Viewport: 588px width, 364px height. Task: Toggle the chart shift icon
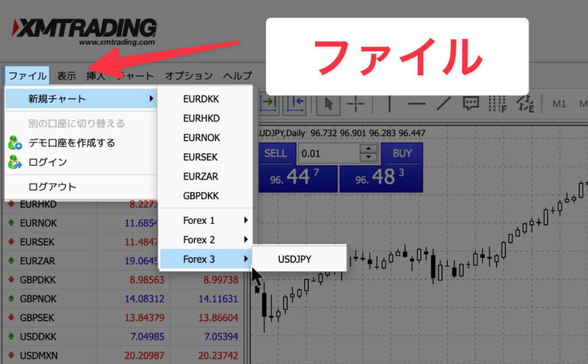tap(295, 104)
